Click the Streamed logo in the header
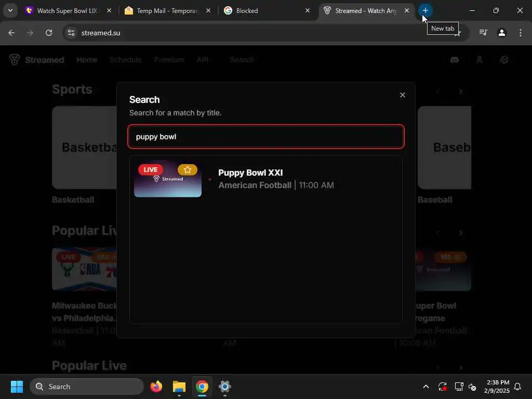Viewport: 532px width, 399px height. pos(36,60)
